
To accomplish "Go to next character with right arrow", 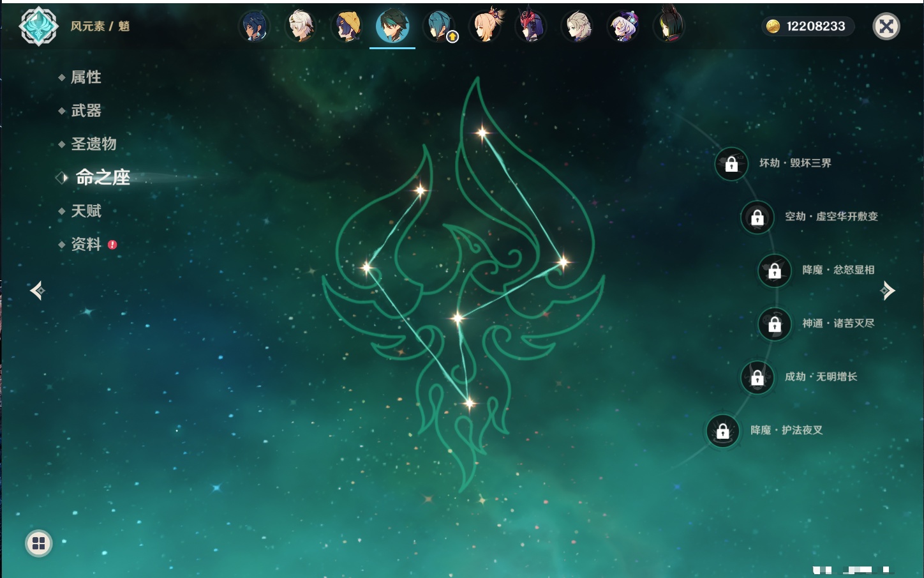I will (888, 291).
